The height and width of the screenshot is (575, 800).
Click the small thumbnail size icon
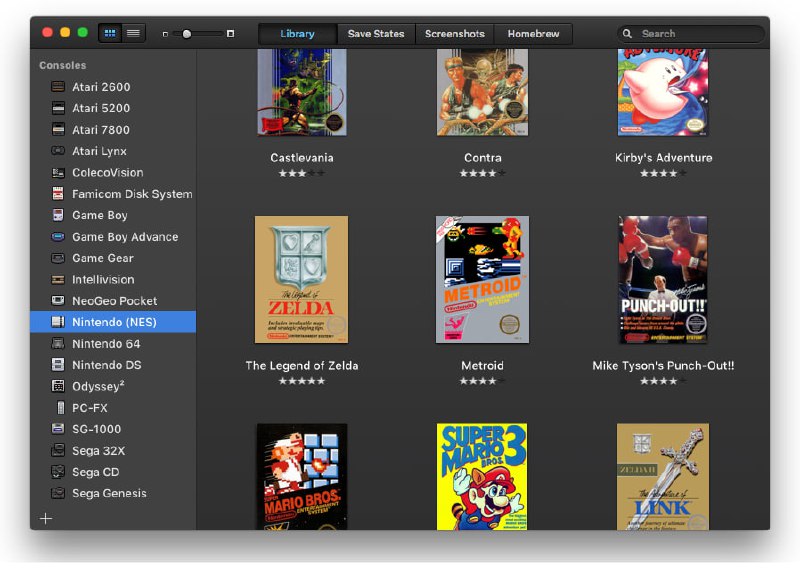(x=166, y=34)
